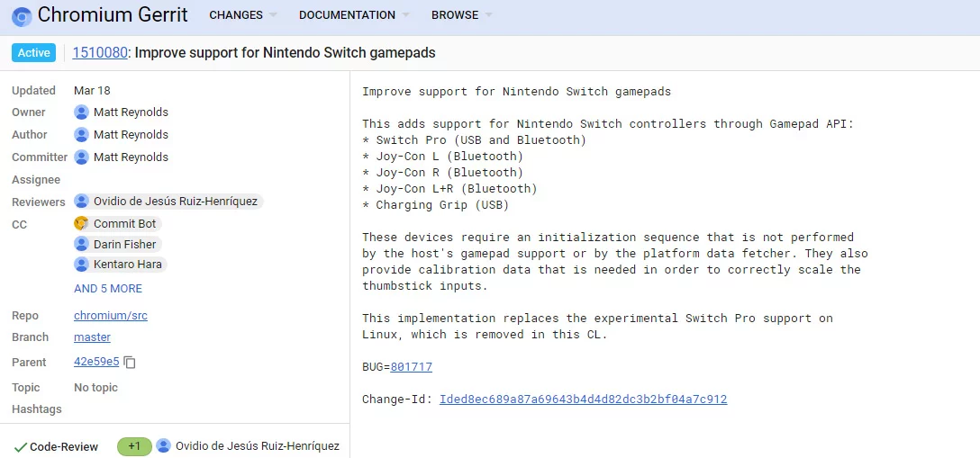This screenshot has width=980, height=458.
Task: Click Kentaro Hara's avatar icon
Action: coord(81,265)
